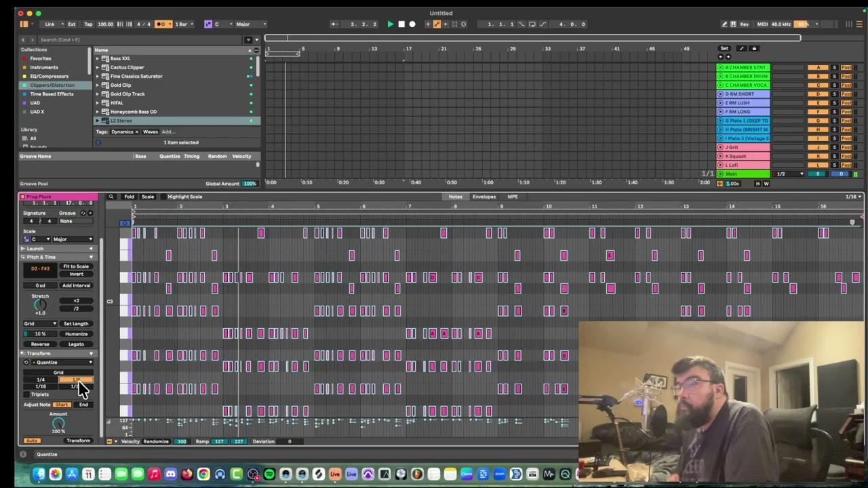The image size is (868, 488).
Task: Arm the Arrangement Record button
Action: 412,24
